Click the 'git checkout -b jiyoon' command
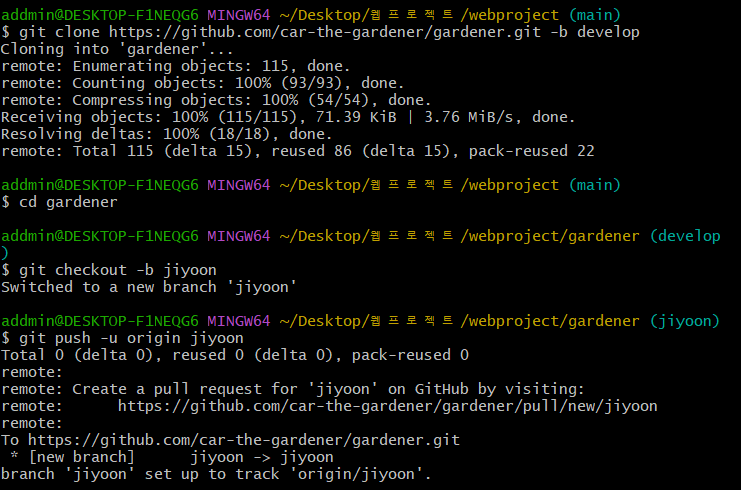Viewport: 741px width, 490px height. tap(109, 270)
